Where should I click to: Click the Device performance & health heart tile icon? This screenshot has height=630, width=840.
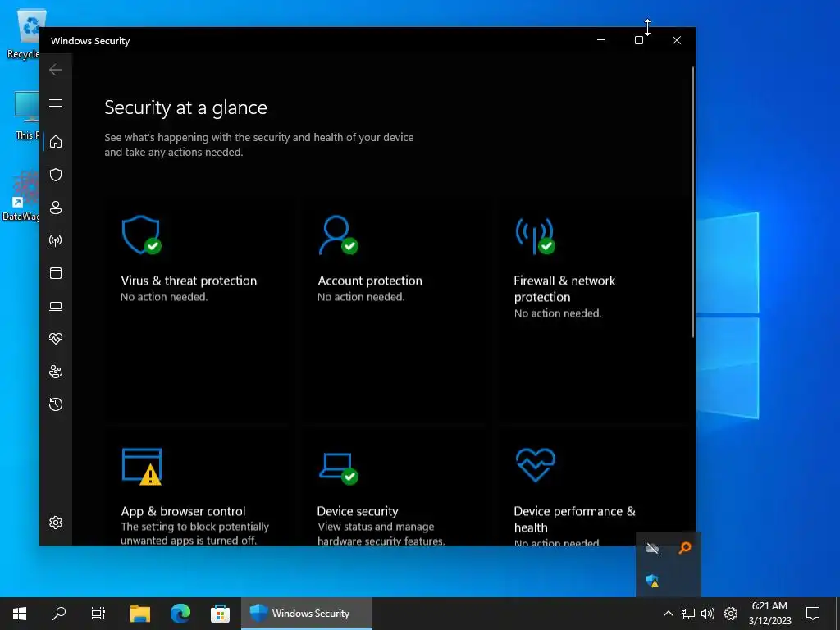coord(535,464)
